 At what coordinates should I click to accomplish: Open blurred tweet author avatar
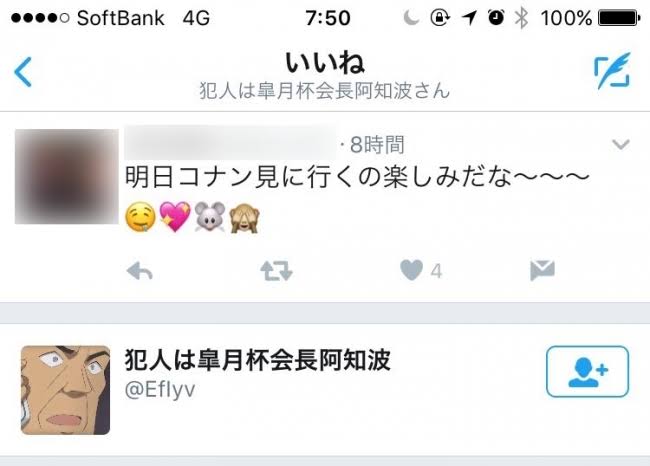click(67, 177)
